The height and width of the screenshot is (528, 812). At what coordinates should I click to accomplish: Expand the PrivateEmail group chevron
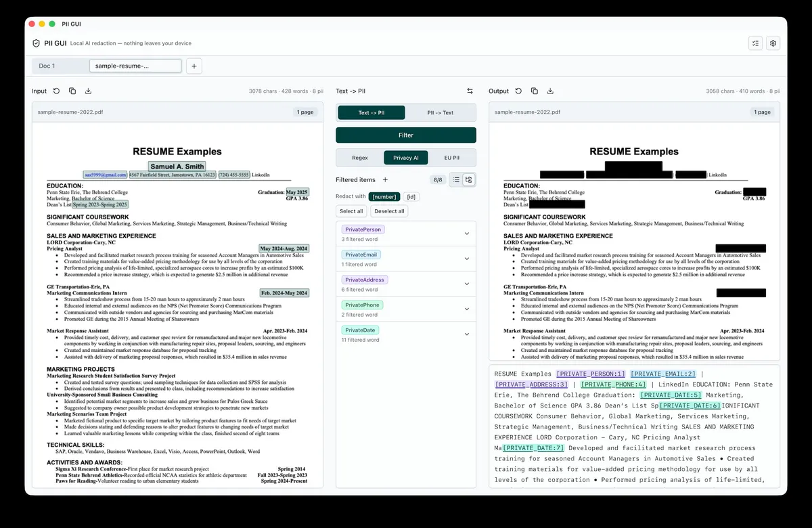[466, 259]
